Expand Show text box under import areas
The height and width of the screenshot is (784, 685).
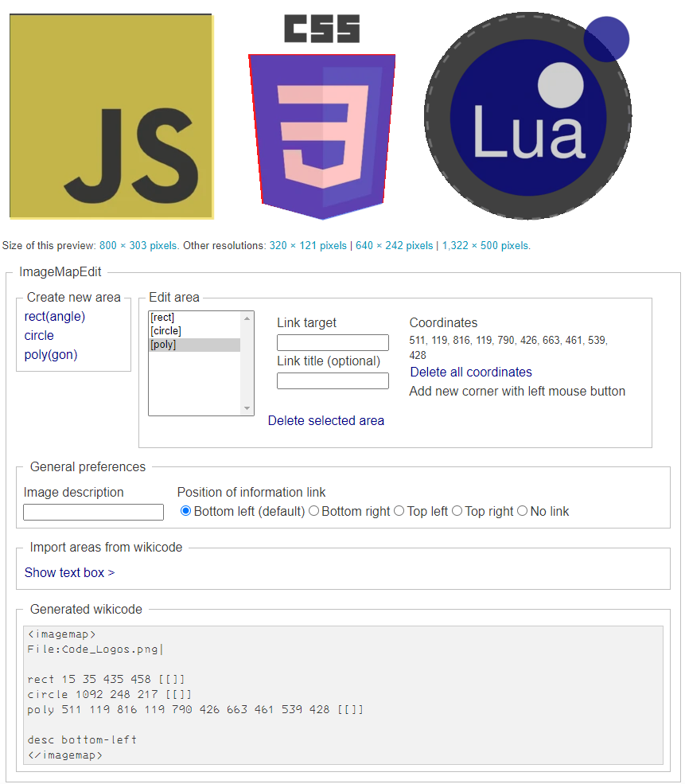click(69, 572)
